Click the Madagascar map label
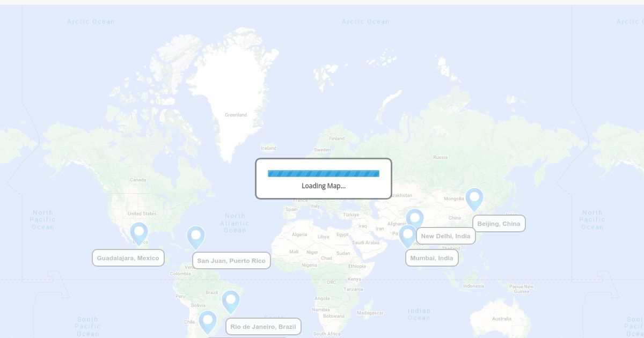Viewport: 644px width, 338px height. pyautogui.click(x=370, y=313)
